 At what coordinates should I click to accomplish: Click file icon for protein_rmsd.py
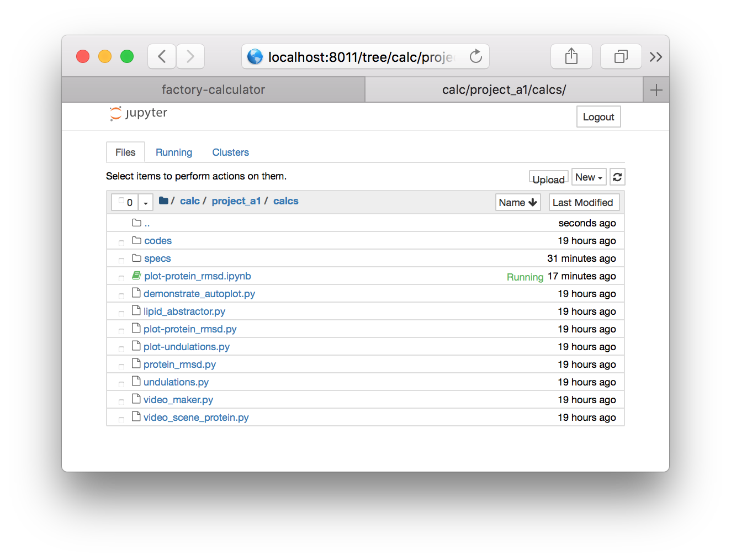(136, 363)
